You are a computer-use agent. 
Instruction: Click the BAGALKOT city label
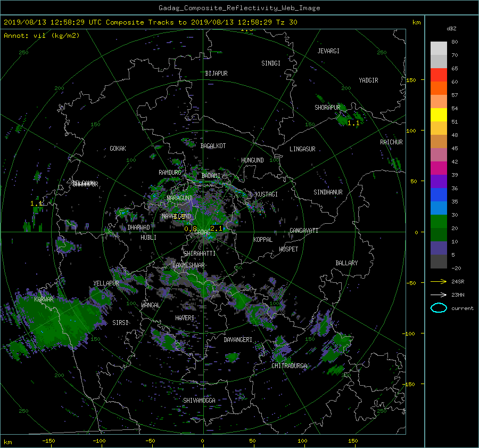click(213, 146)
